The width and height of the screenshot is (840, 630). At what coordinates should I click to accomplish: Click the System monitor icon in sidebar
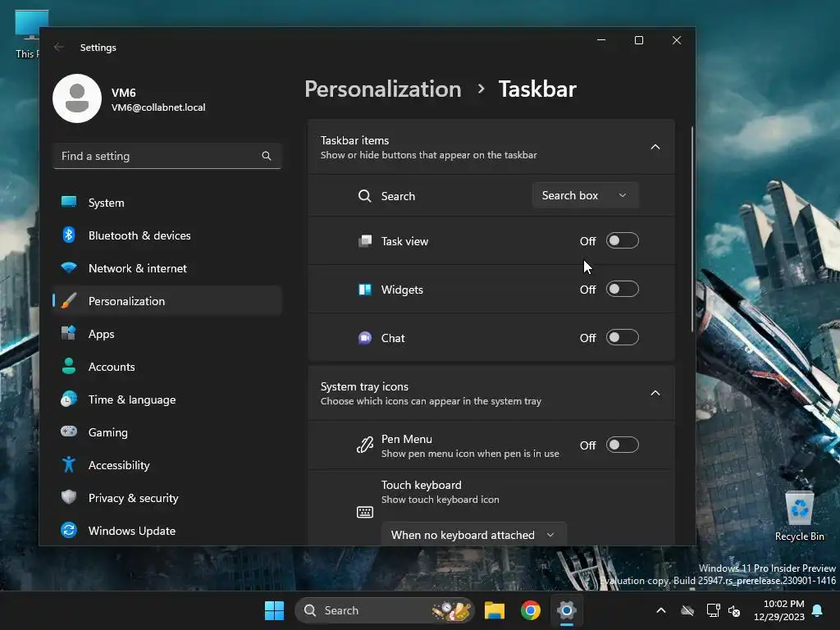point(69,202)
